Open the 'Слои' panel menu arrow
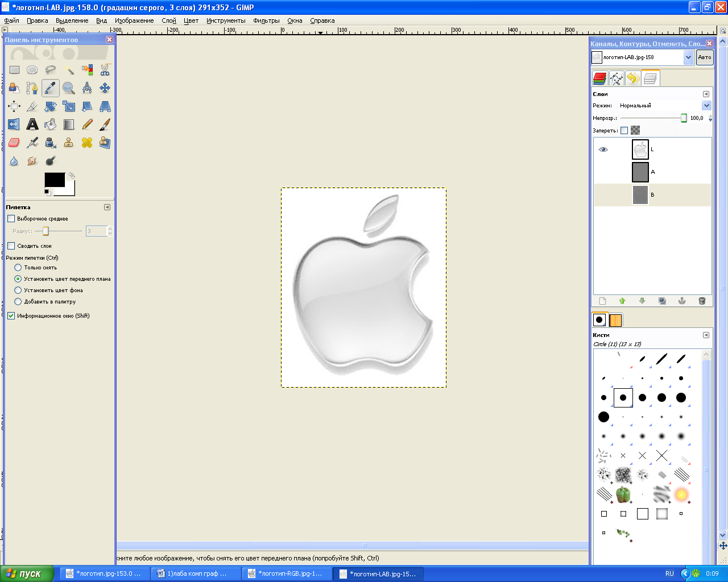 click(x=706, y=94)
